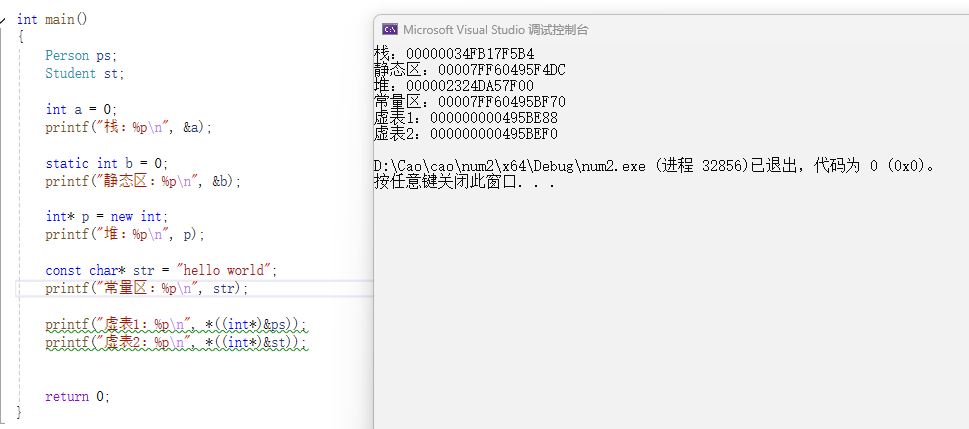Screen dimensions: 969x429
Task: Click the "static int b = 0;" line
Action: click(x=107, y=163)
